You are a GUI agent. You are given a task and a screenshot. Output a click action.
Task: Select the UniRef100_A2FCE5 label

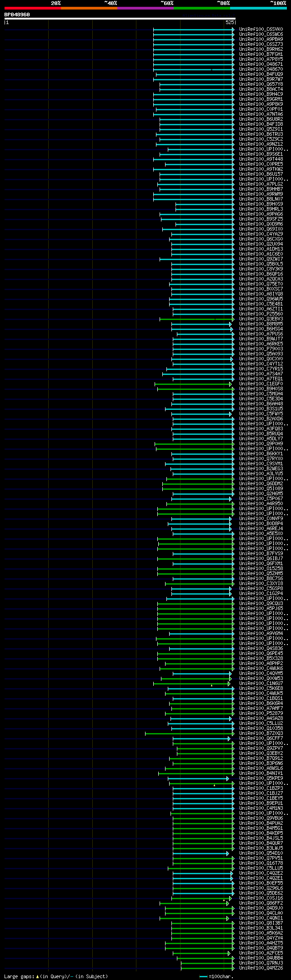pos(261,953)
